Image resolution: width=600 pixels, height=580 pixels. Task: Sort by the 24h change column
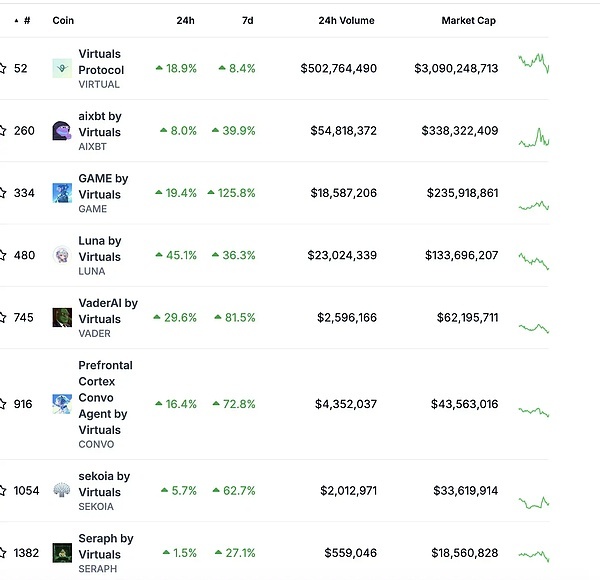186,20
